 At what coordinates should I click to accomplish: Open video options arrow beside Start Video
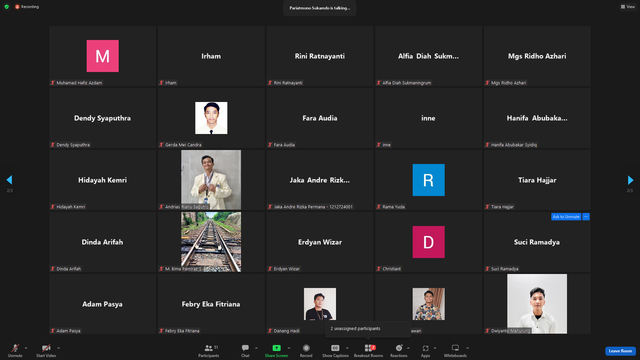(x=59, y=348)
